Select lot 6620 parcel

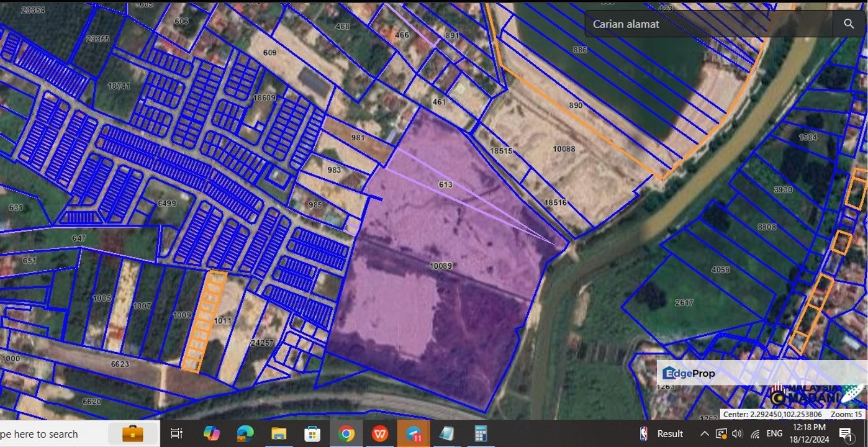pos(91,402)
